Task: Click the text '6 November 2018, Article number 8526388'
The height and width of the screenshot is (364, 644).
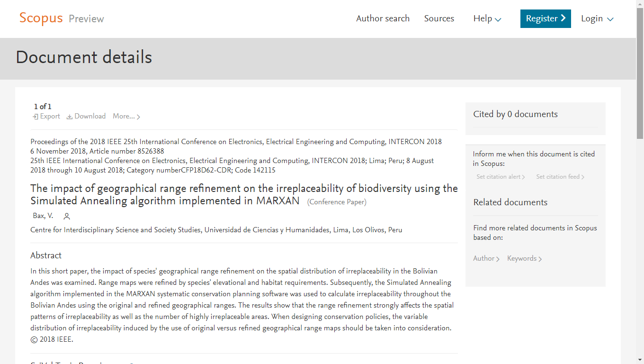Action: (97, 151)
